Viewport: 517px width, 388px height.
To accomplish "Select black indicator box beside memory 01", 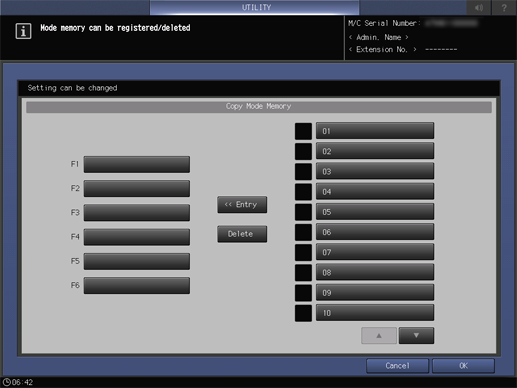I will click(303, 131).
